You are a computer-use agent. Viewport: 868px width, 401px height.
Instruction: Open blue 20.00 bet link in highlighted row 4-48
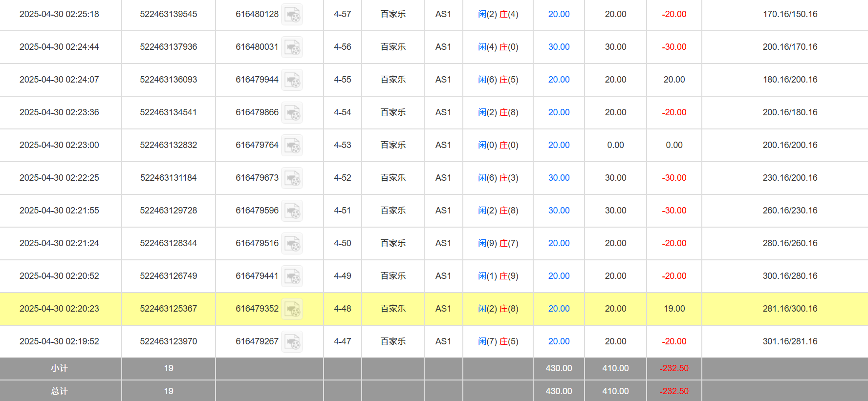(559, 309)
